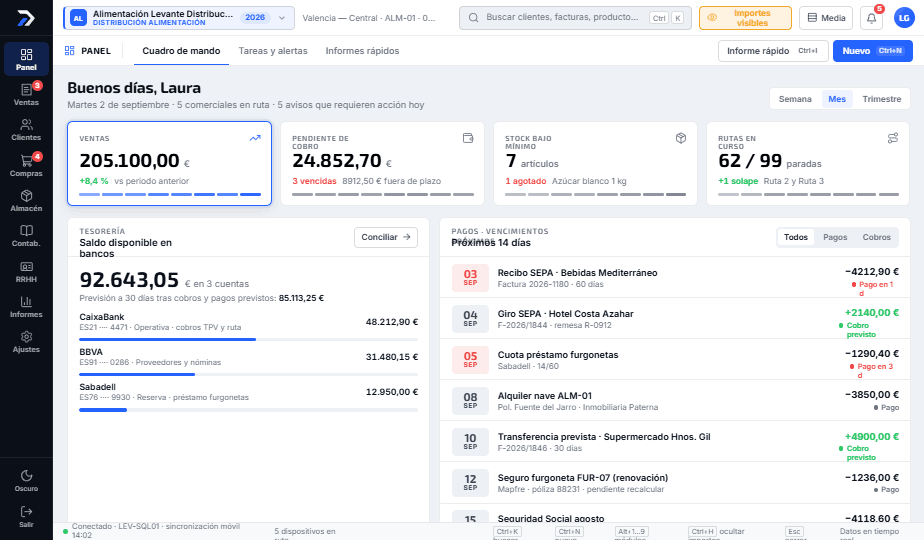
Task: Open Transferencia prevista Supermercado Hnos. Gil entry
Action: (x=675, y=442)
